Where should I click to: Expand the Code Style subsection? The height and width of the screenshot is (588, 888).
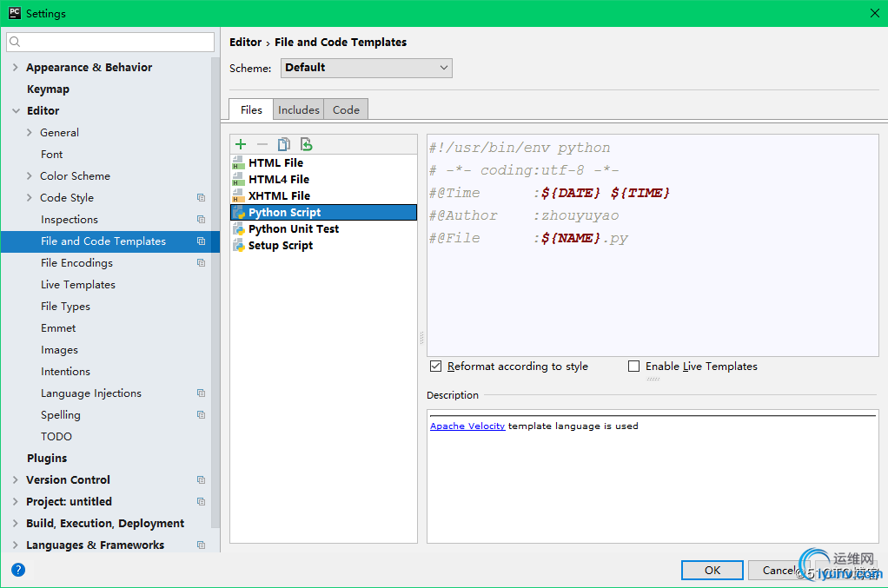[x=29, y=197]
